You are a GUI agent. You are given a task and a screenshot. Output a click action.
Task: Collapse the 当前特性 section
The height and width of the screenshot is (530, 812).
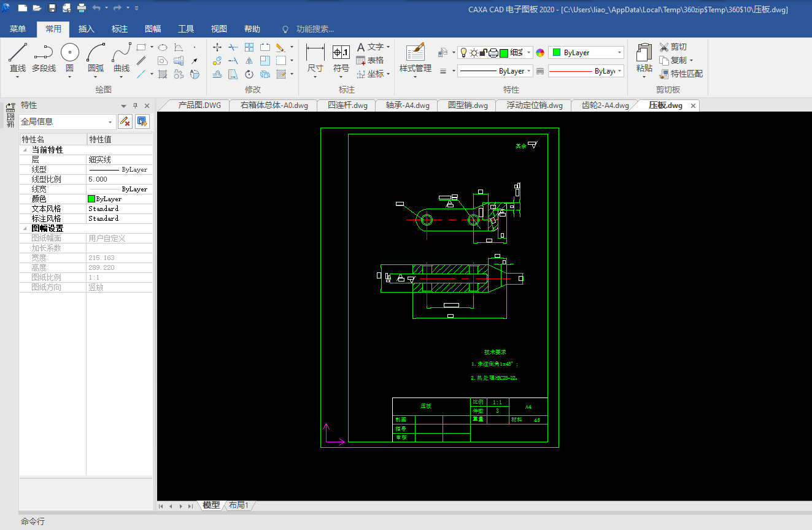[x=25, y=150]
